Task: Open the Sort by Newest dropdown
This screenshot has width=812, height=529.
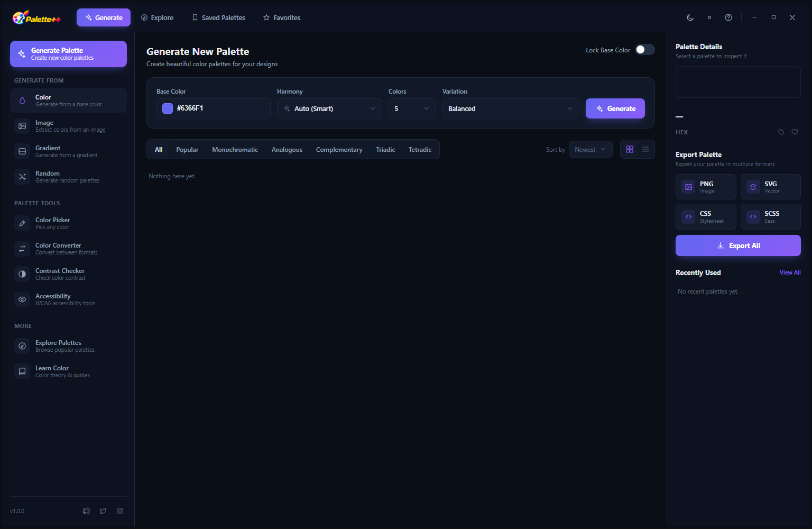Action: tap(590, 149)
